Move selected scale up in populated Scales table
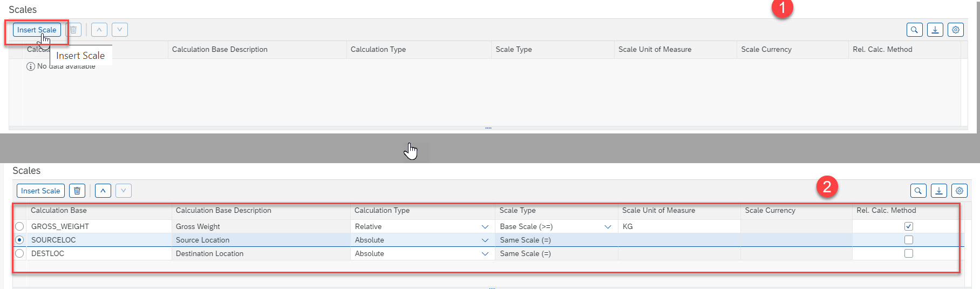This screenshot has width=980, height=289. (x=103, y=191)
